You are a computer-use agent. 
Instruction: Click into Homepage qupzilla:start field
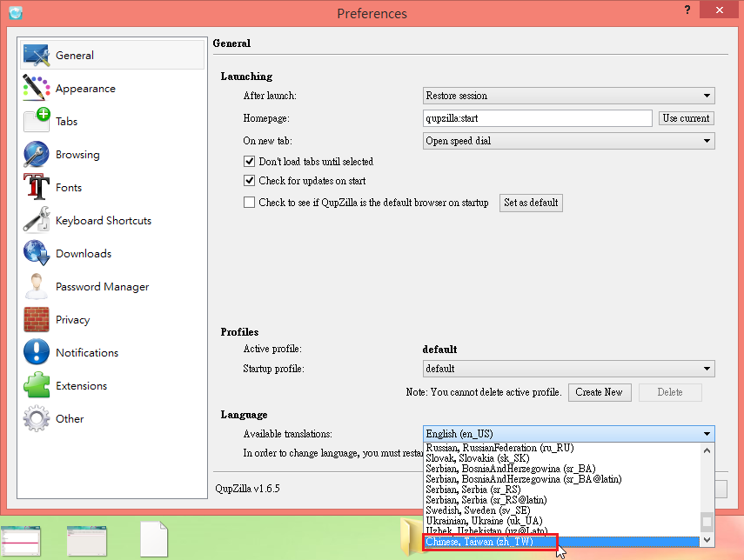(538, 118)
